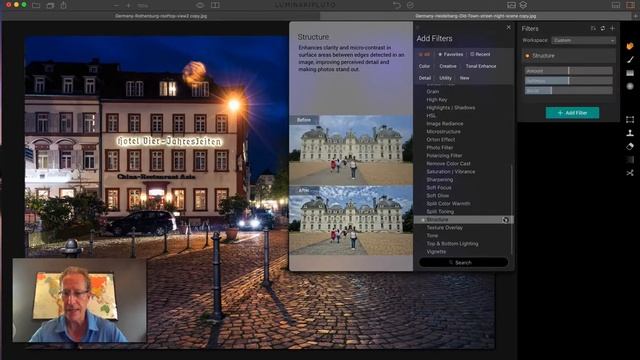Click the Add Filters list scrollbar

511,209
